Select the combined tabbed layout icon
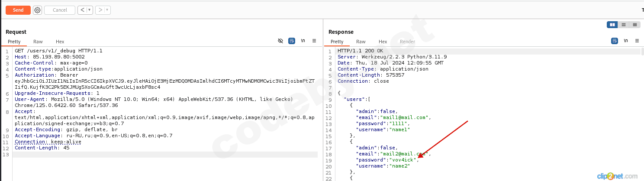Image resolution: width=644 pixels, height=181 pixels. 634,25
